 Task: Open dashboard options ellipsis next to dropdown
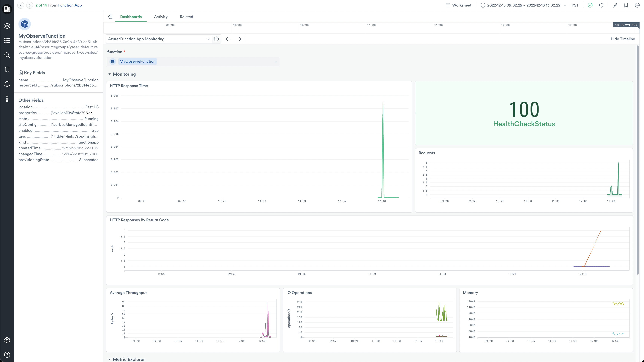(216, 39)
